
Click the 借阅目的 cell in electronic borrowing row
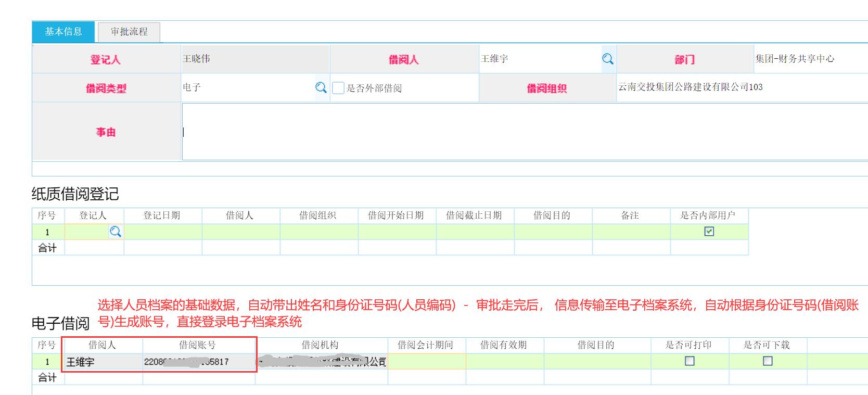pyautogui.click(x=597, y=362)
